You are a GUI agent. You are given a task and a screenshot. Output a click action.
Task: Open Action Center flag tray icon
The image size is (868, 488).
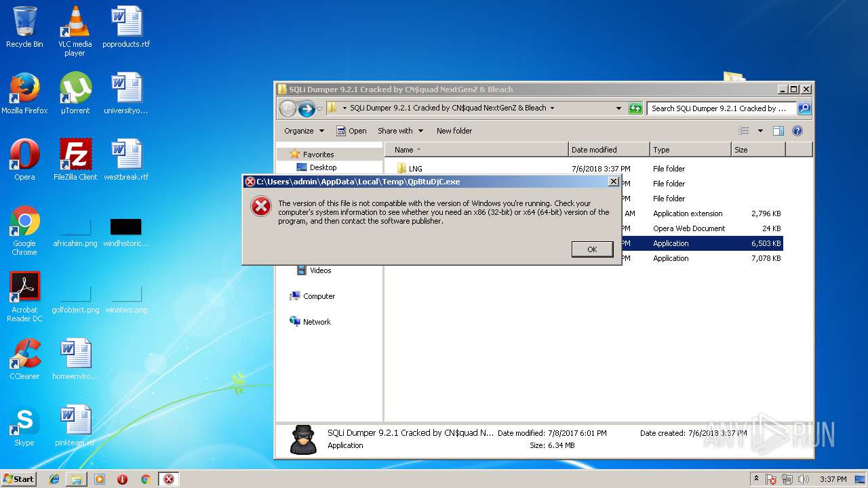772,479
